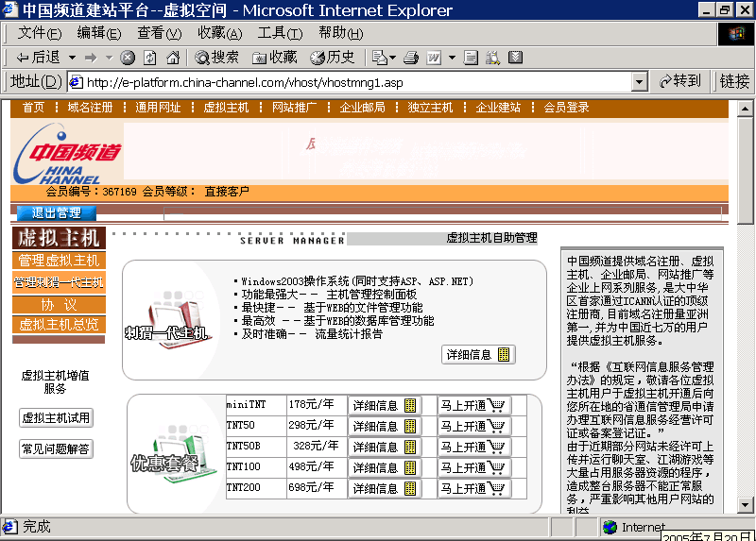The image size is (756, 541).
Task: Click the 刺猬一代主机 computer thumbnail
Action: click(x=171, y=319)
